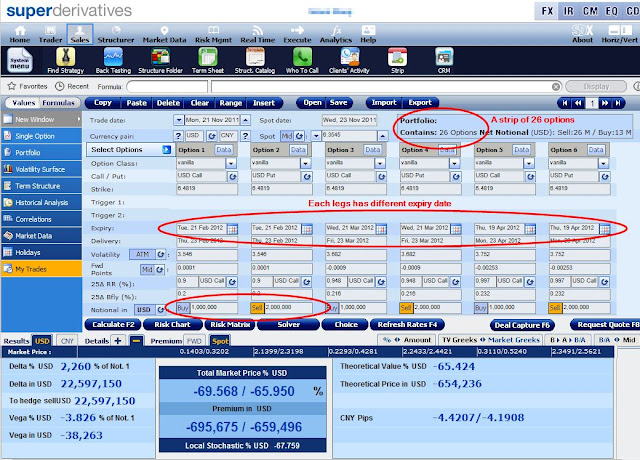Viewport: 640px width, 460px height.
Task: Open the Help section
Action: [368, 34]
